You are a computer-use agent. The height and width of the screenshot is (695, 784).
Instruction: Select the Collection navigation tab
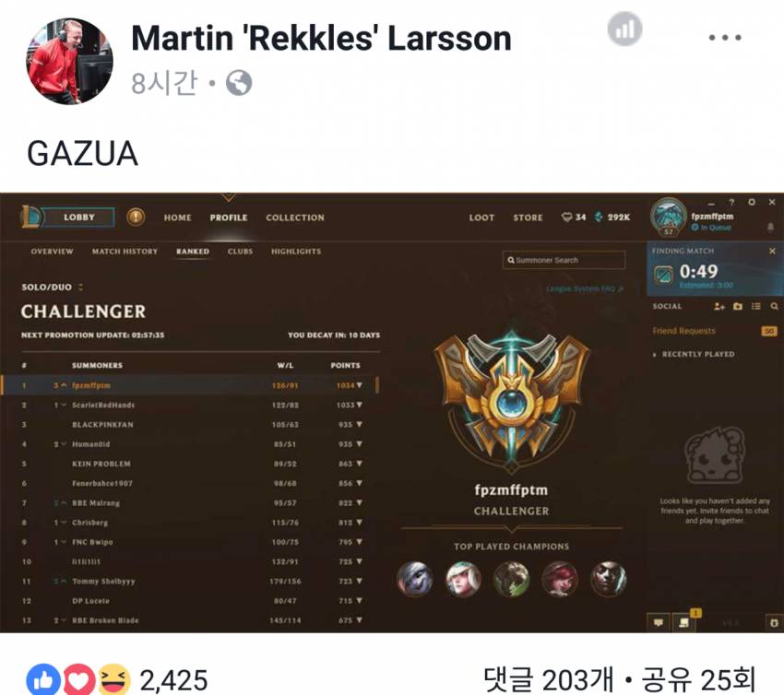(x=295, y=218)
